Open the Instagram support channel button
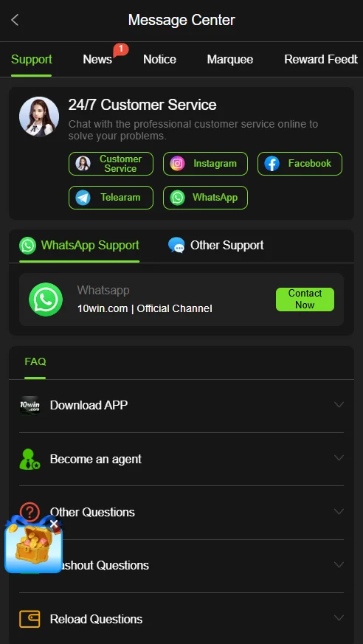The height and width of the screenshot is (644, 363). point(205,164)
